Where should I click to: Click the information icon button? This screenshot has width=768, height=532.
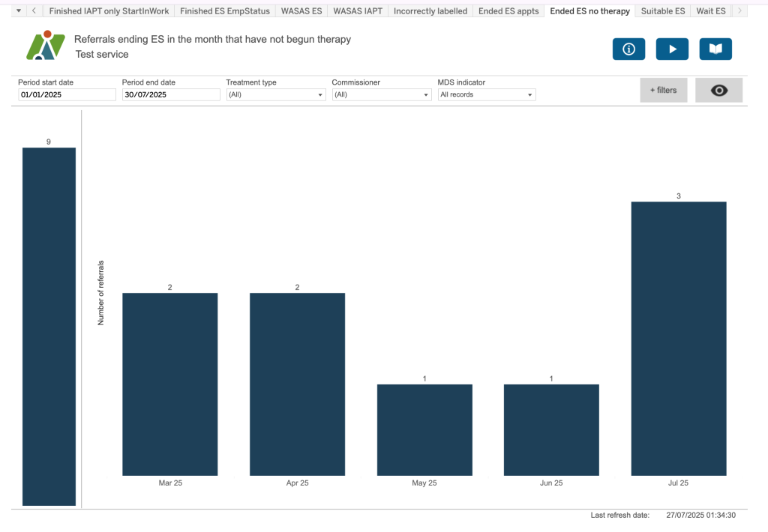628,49
